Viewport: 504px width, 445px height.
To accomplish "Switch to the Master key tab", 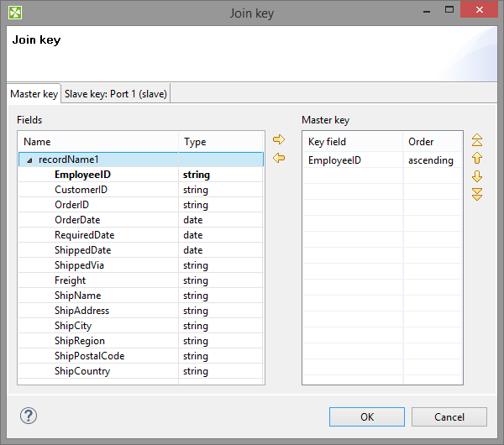I will click(34, 94).
